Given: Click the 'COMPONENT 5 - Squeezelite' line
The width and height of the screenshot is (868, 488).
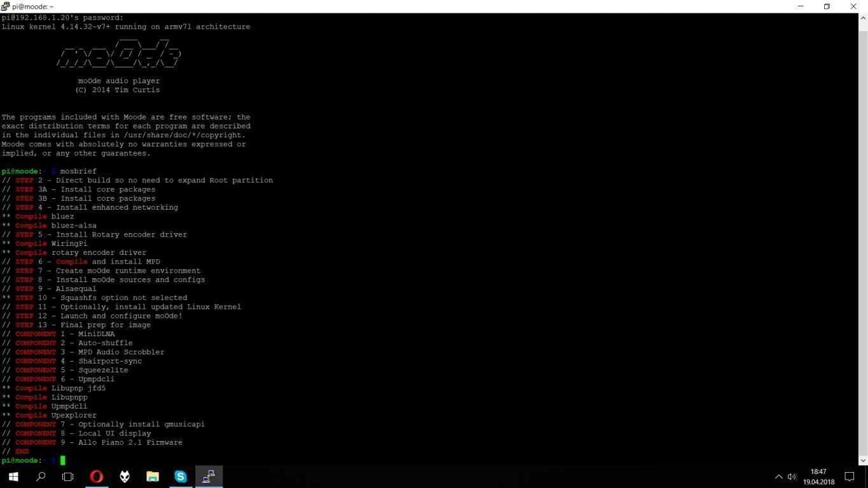Looking at the screenshot, I should pyautogui.click(x=65, y=370).
